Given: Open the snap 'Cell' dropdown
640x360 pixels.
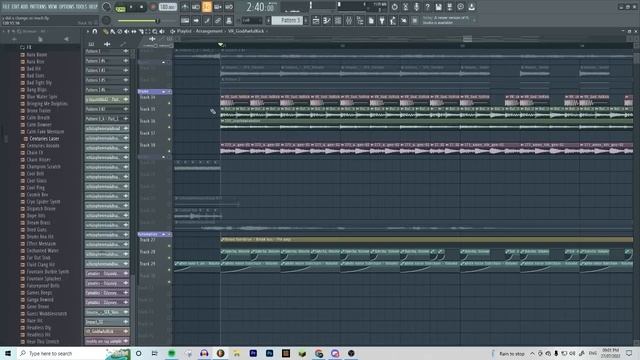Looking at the screenshot, I should [251, 20].
